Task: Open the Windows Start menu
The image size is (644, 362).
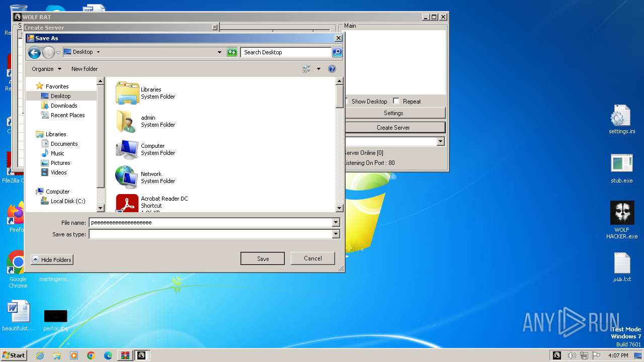Action: tap(14, 355)
